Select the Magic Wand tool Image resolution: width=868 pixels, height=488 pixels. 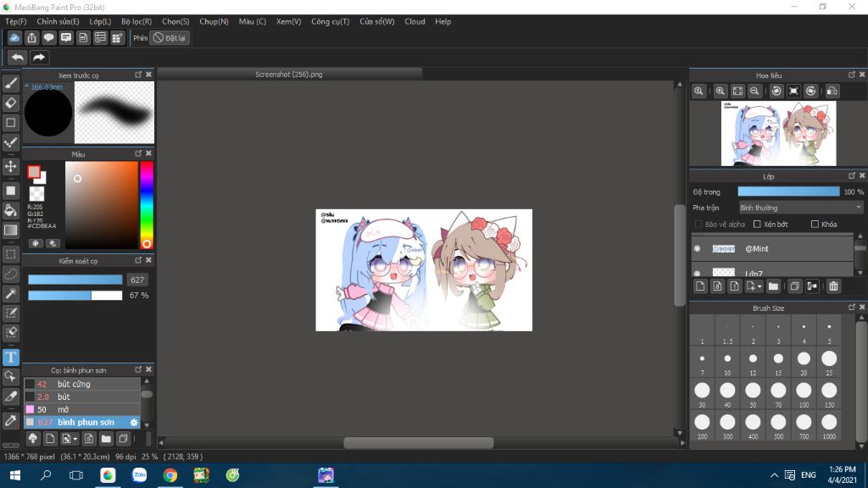[10, 294]
